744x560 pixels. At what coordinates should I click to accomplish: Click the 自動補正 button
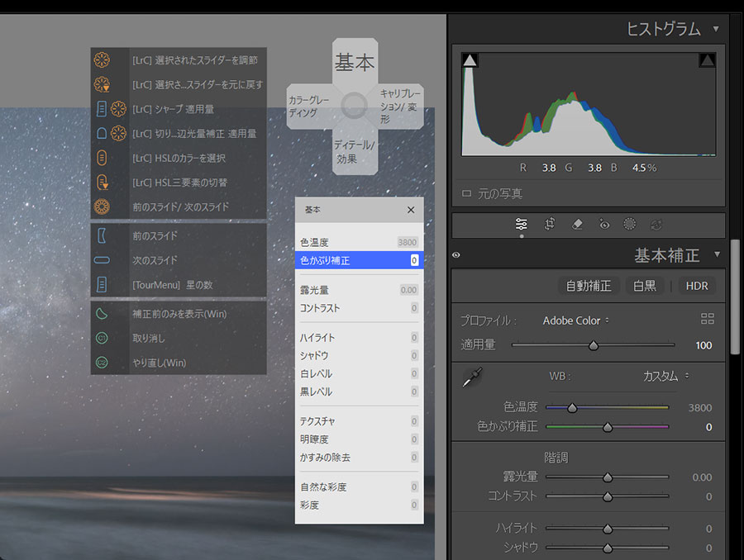[588, 286]
